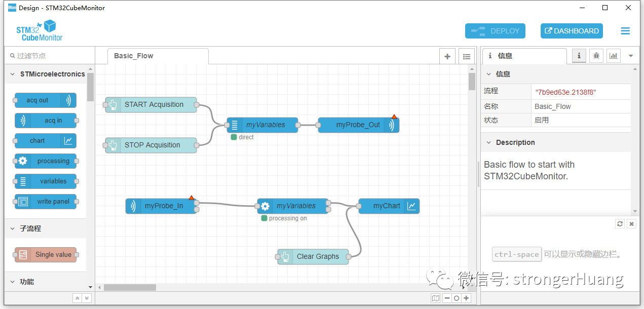This screenshot has width=644, height=309.
Task: Select the chart palette node
Action: point(45,141)
